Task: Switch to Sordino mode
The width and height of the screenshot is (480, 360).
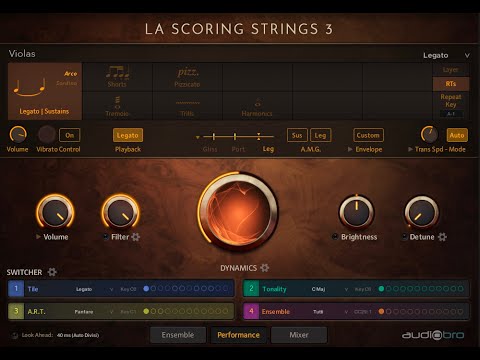Action: tap(67, 83)
